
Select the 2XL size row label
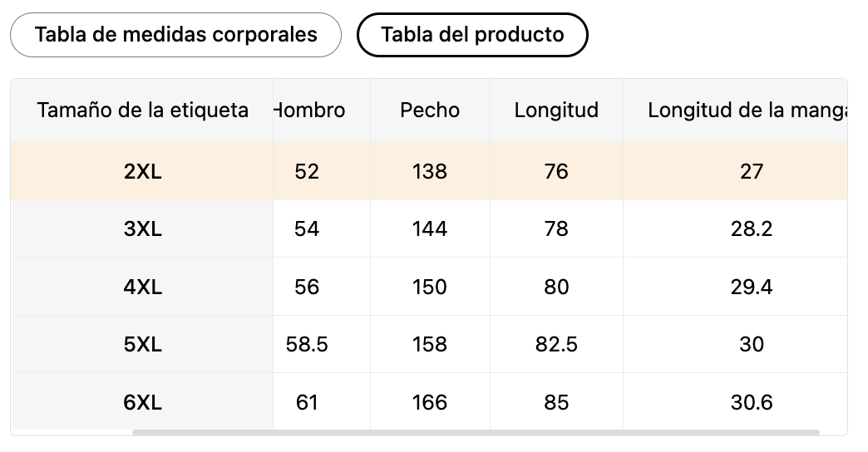[x=142, y=171]
